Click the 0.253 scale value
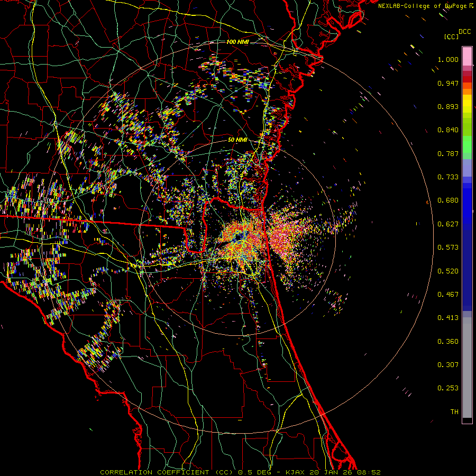Viewport: 476px width, 476px height. click(x=448, y=388)
